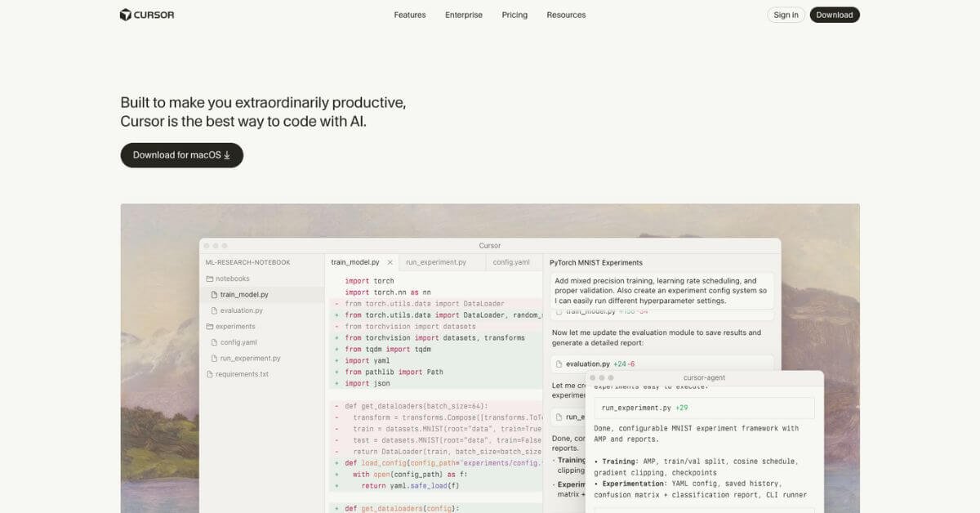Click the Download button in header

tap(835, 15)
